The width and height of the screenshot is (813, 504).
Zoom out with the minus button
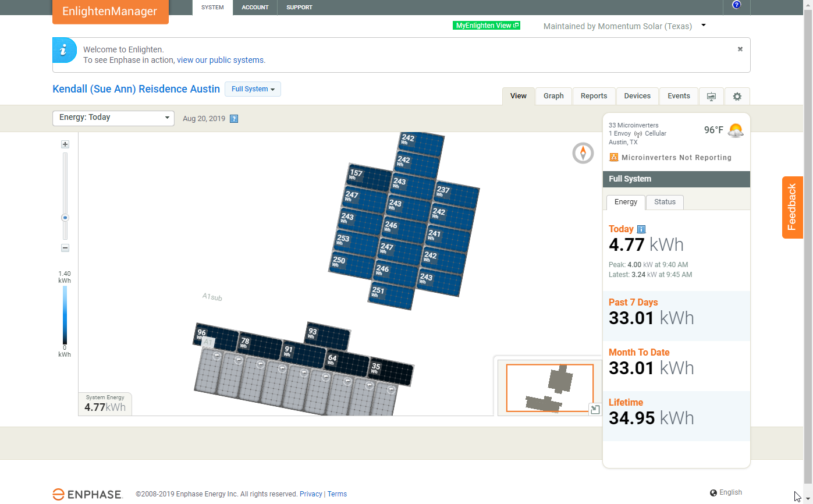point(65,248)
